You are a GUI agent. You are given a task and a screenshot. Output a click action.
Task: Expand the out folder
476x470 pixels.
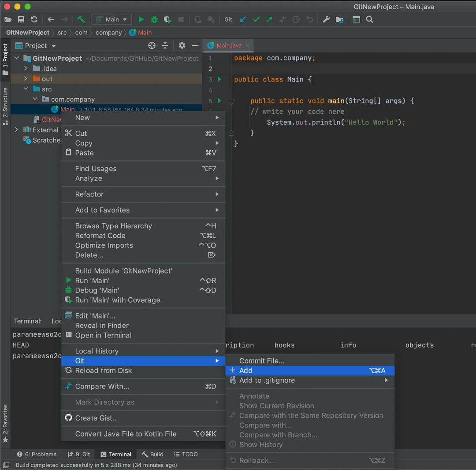click(x=26, y=79)
